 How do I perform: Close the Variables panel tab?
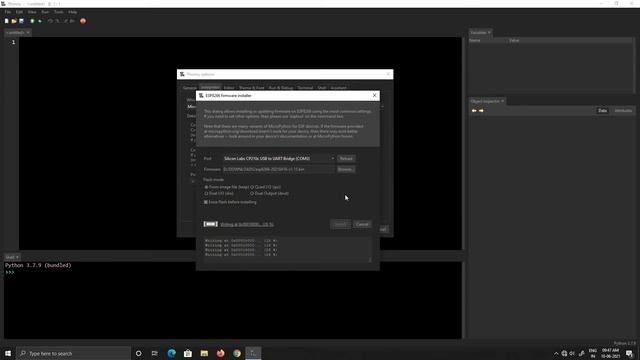[489, 32]
